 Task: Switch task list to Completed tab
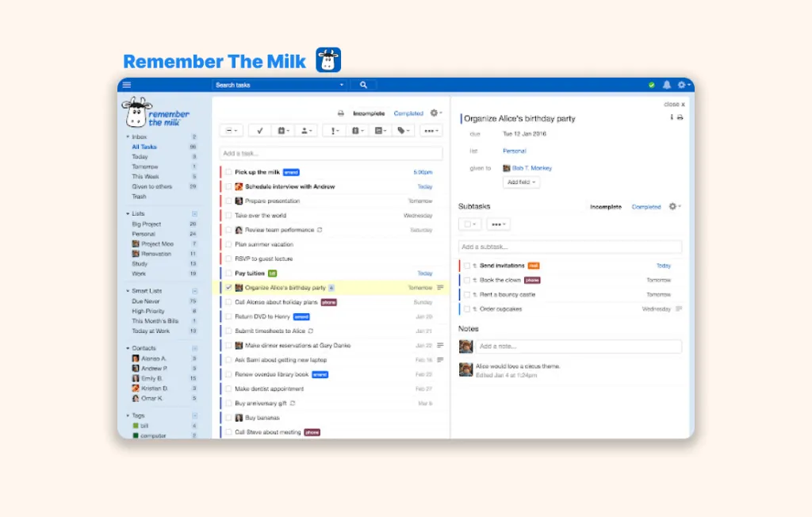click(408, 113)
